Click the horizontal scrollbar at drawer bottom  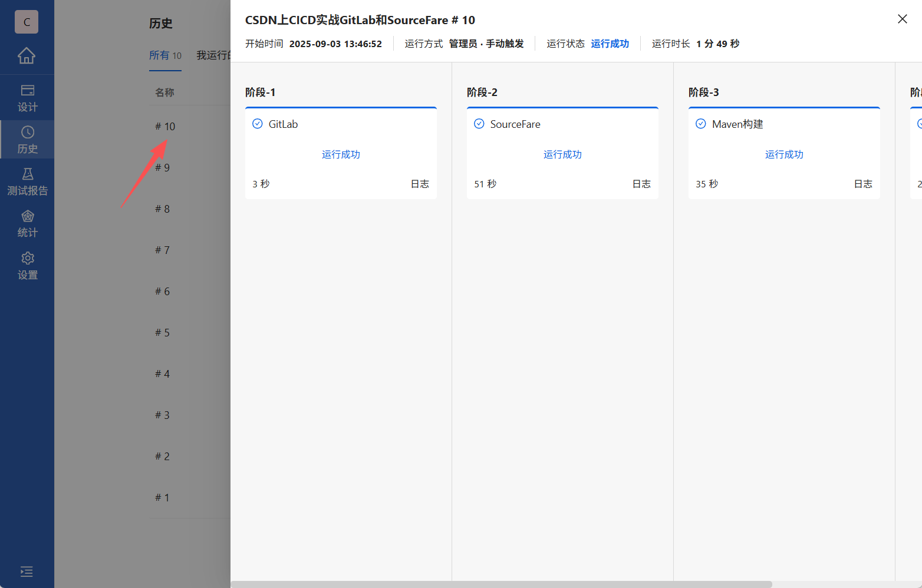tap(501, 584)
